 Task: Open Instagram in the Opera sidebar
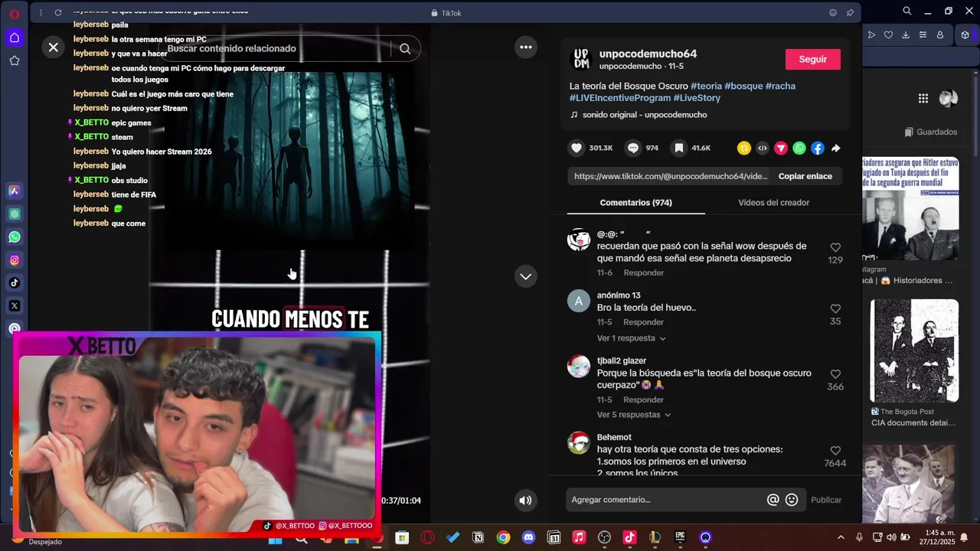15,260
